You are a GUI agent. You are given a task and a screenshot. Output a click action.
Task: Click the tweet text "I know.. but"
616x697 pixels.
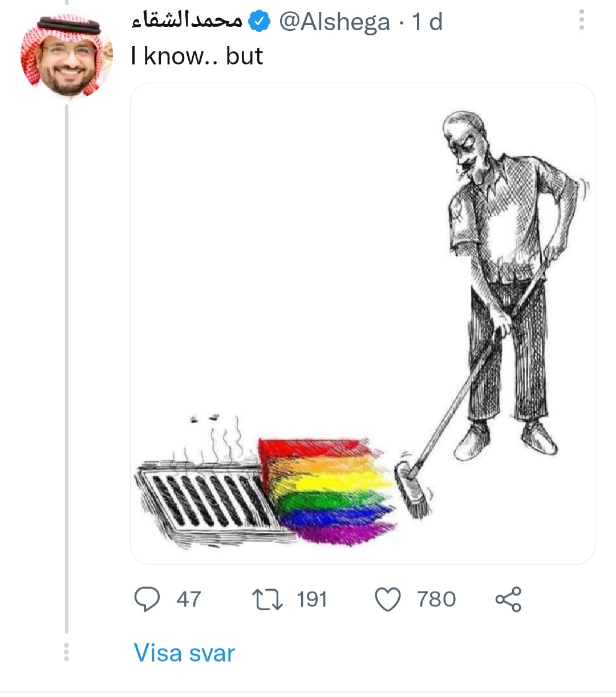click(197, 56)
